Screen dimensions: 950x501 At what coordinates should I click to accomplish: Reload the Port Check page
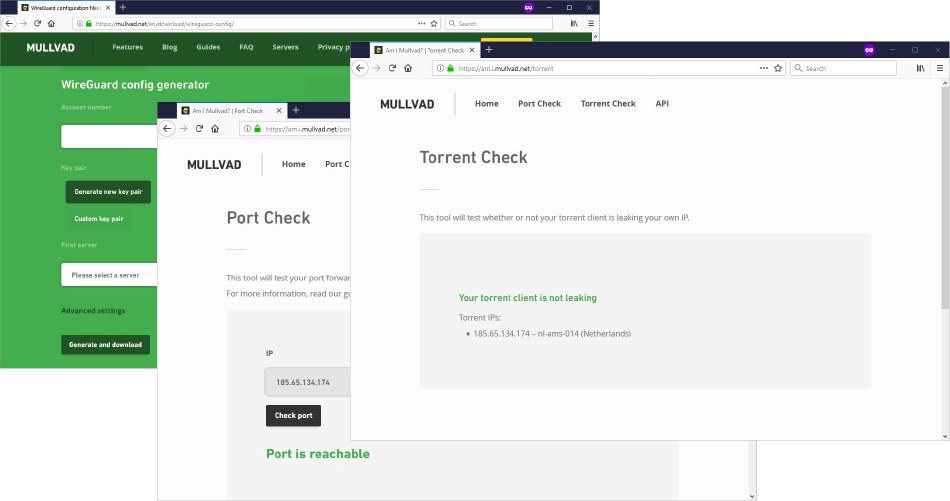[x=199, y=128]
